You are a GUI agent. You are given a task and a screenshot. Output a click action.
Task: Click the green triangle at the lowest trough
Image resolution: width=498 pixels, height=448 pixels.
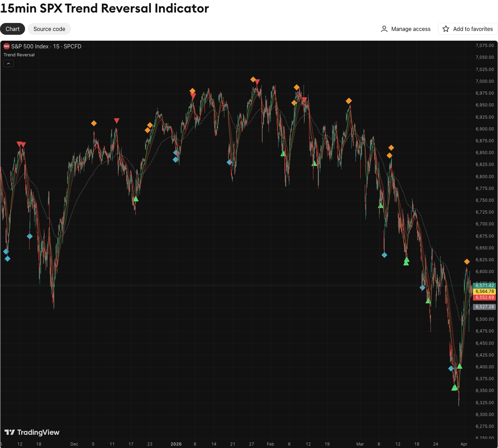point(454,387)
